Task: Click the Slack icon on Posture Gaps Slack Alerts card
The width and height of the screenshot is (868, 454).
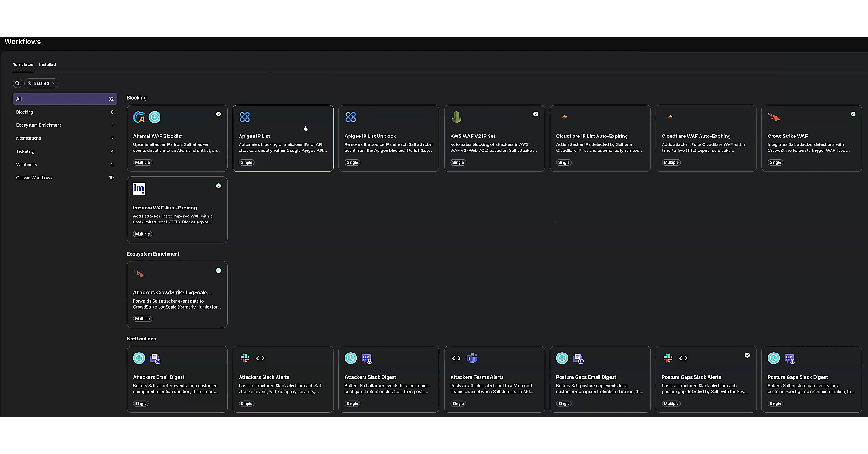Action: pyautogui.click(x=668, y=358)
